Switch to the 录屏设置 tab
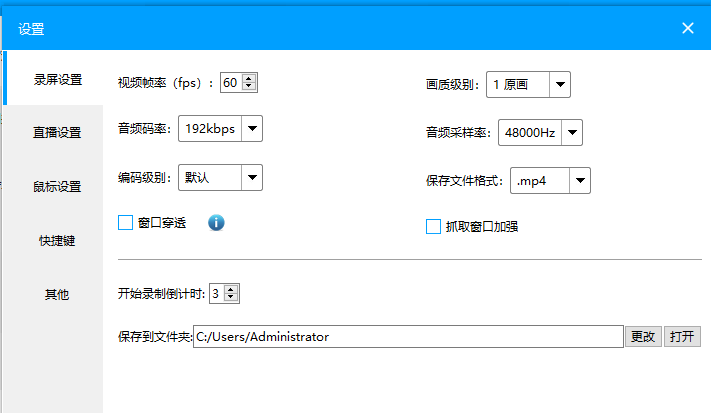Image resolution: width=711 pixels, height=413 pixels. coord(53,79)
